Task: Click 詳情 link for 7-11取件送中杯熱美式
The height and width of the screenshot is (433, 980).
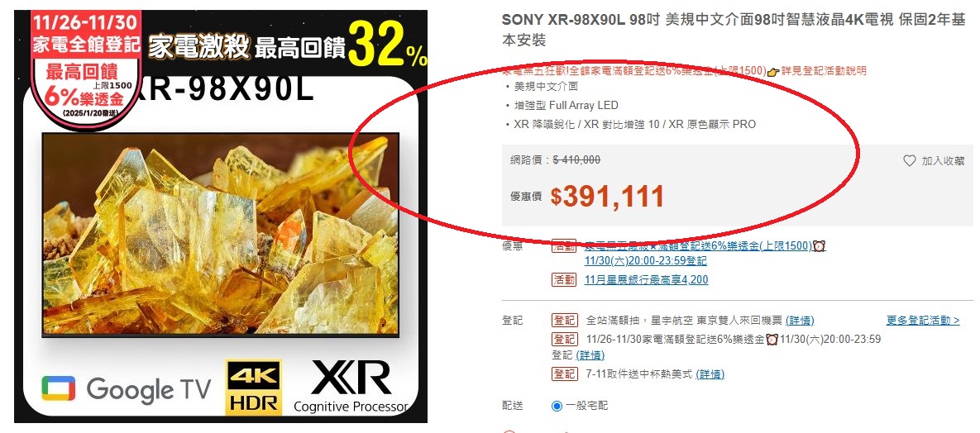Action: 710,374
